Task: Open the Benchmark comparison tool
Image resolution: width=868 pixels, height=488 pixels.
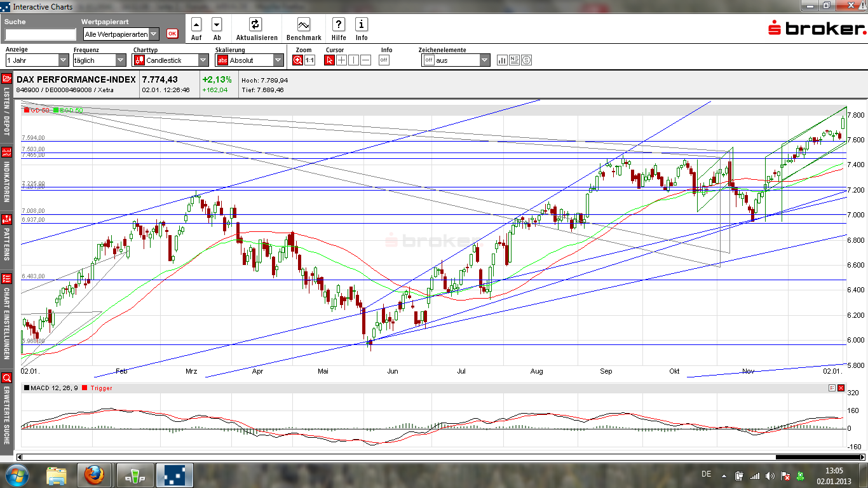Action: 304,25
